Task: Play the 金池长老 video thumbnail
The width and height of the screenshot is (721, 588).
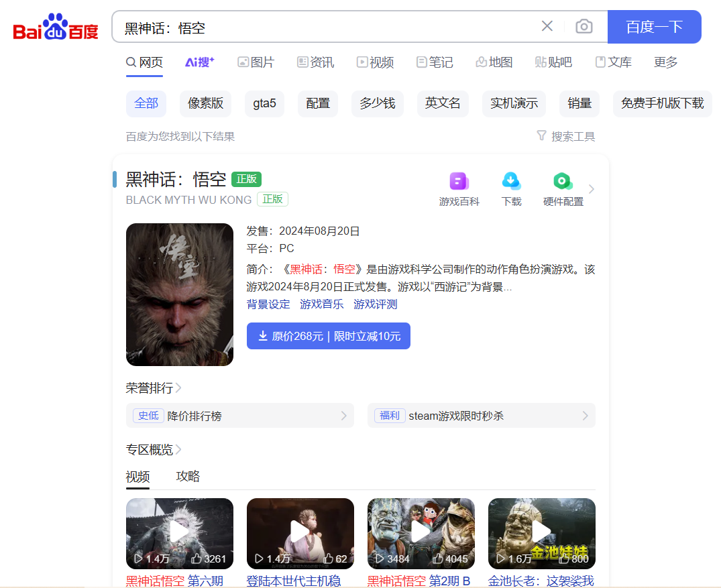Action: 542,533
